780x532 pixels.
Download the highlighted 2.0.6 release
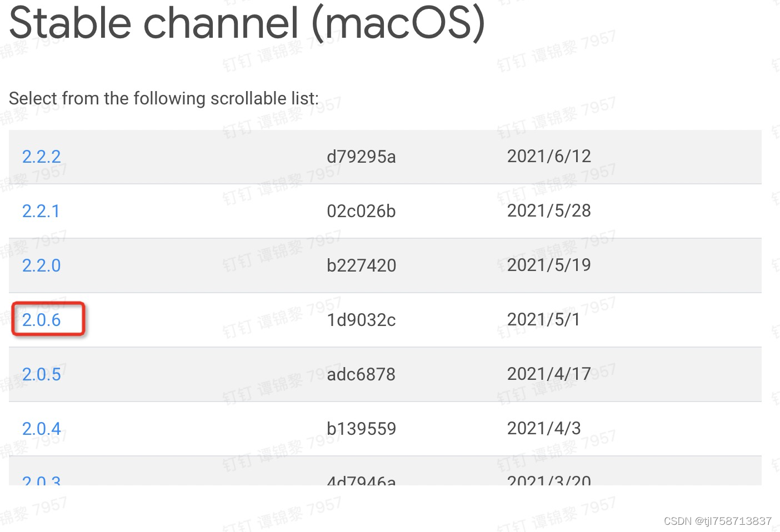41,320
